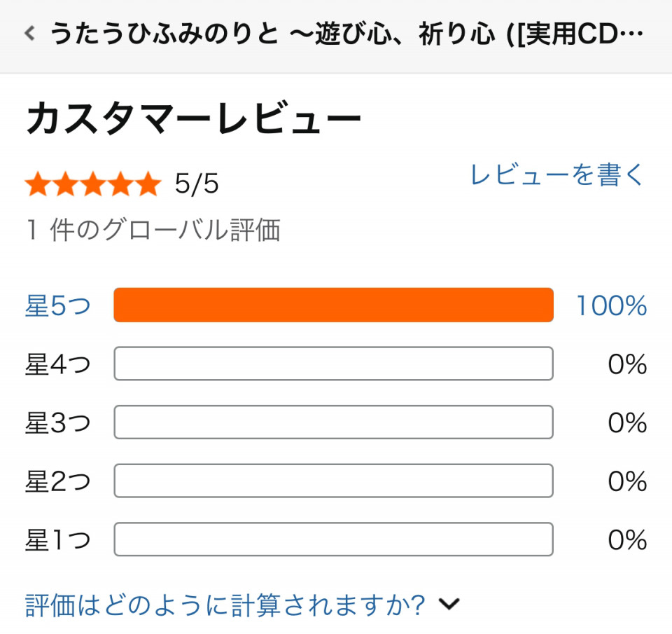Screen dimensions: 672x634
Task: Select the 星2つ row label
Action: pos(58,482)
